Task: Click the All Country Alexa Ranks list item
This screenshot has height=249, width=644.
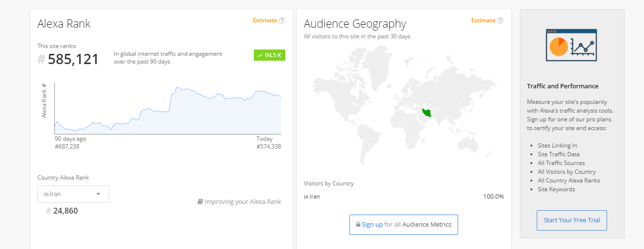Action: 569,181
